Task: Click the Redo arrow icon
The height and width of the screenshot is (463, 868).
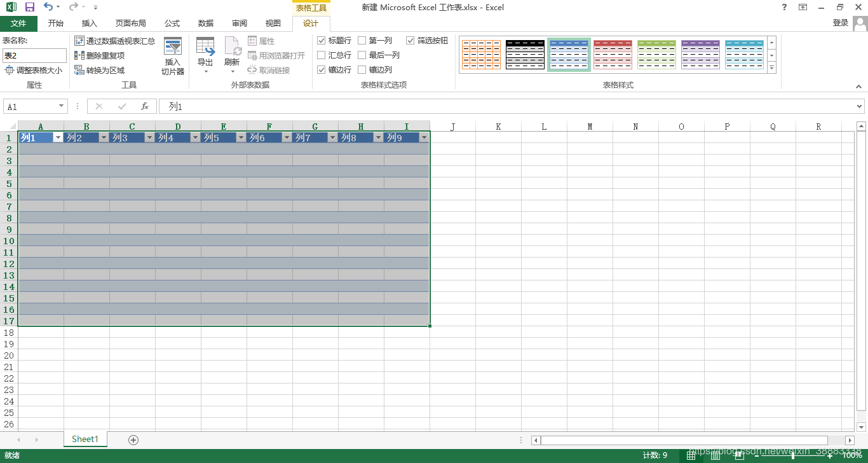Action: click(74, 7)
